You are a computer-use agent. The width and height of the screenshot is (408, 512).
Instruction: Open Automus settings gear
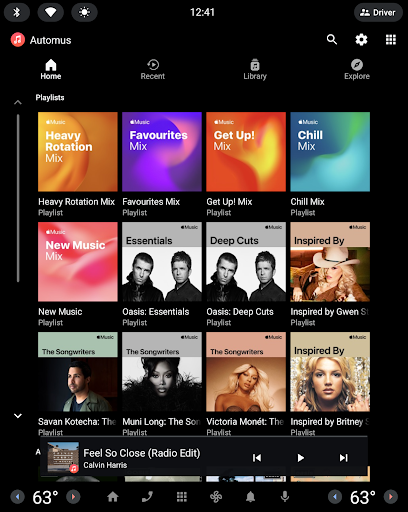(x=361, y=40)
